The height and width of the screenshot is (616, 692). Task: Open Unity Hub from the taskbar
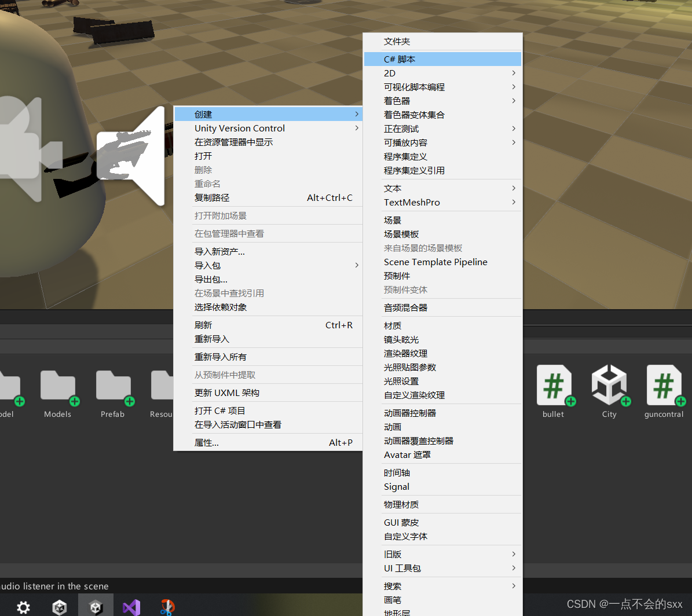coord(59,607)
